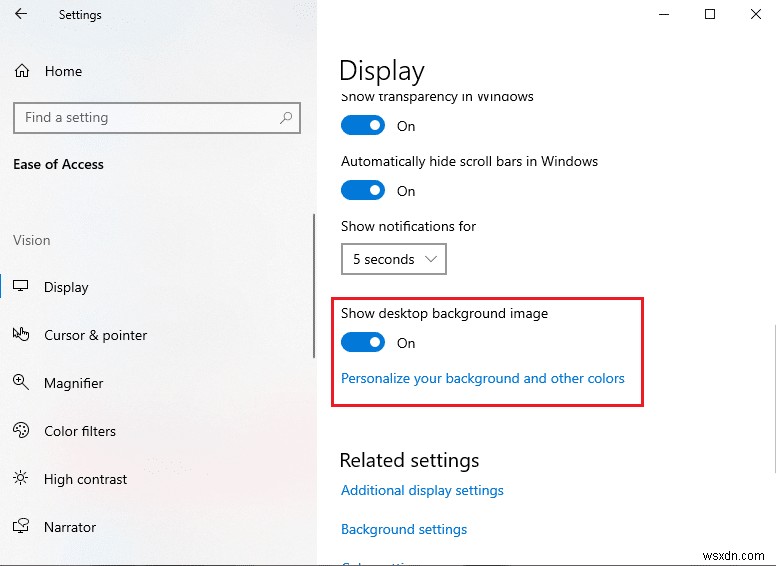This screenshot has height=566, width=776.
Task: Click the Display monitor icon
Action: click(21, 287)
